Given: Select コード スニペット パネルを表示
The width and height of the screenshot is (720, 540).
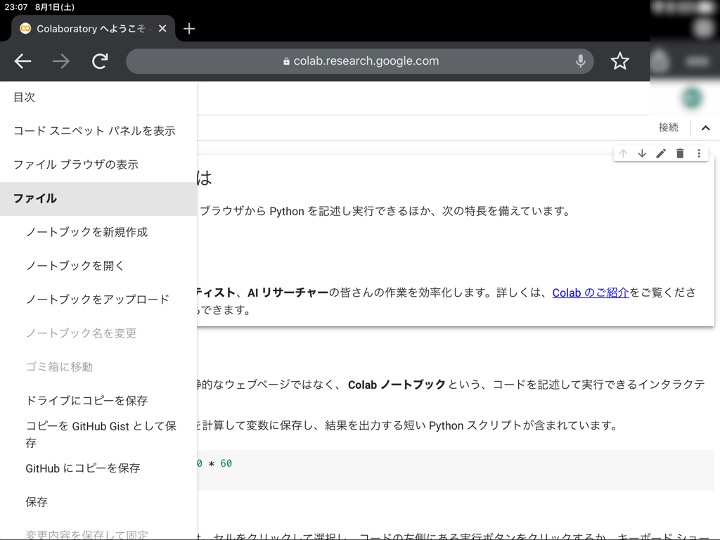Looking at the screenshot, I should click(99, 131).
